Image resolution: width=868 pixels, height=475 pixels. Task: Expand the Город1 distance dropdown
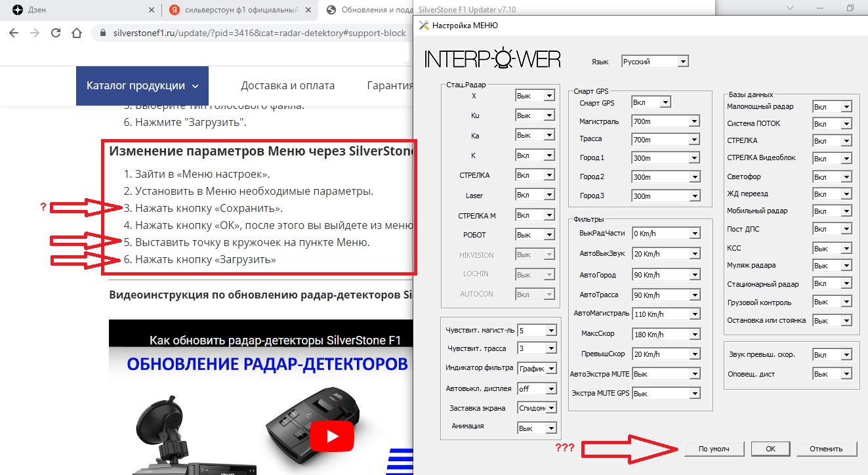point(665,158)
